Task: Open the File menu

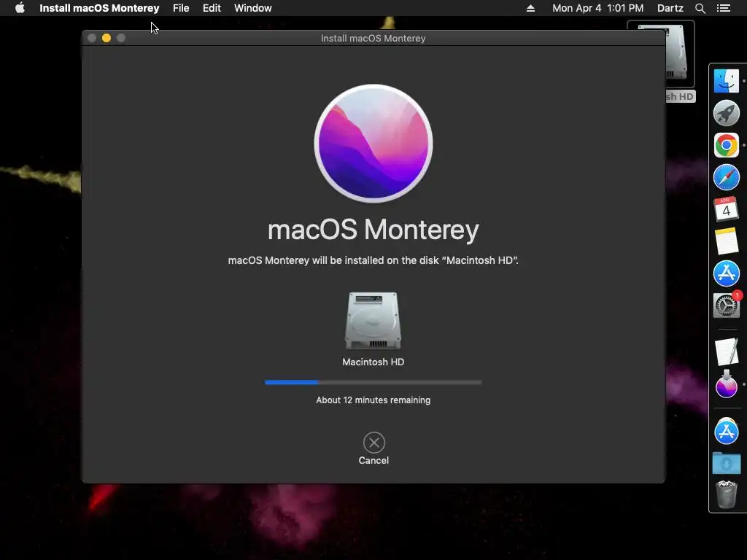Action: tap(181, 8)
